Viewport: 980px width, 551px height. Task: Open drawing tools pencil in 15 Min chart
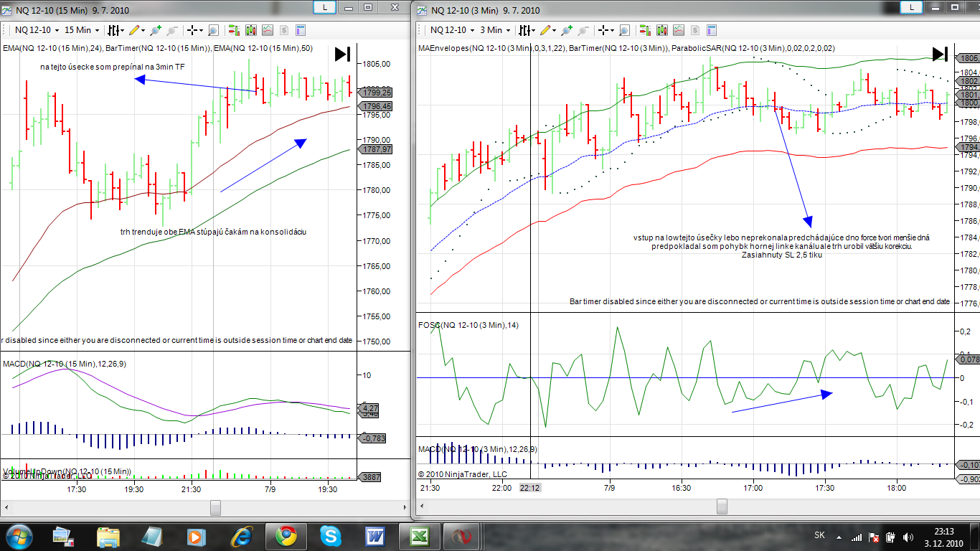pyautogui.click(x=134, y=30)
